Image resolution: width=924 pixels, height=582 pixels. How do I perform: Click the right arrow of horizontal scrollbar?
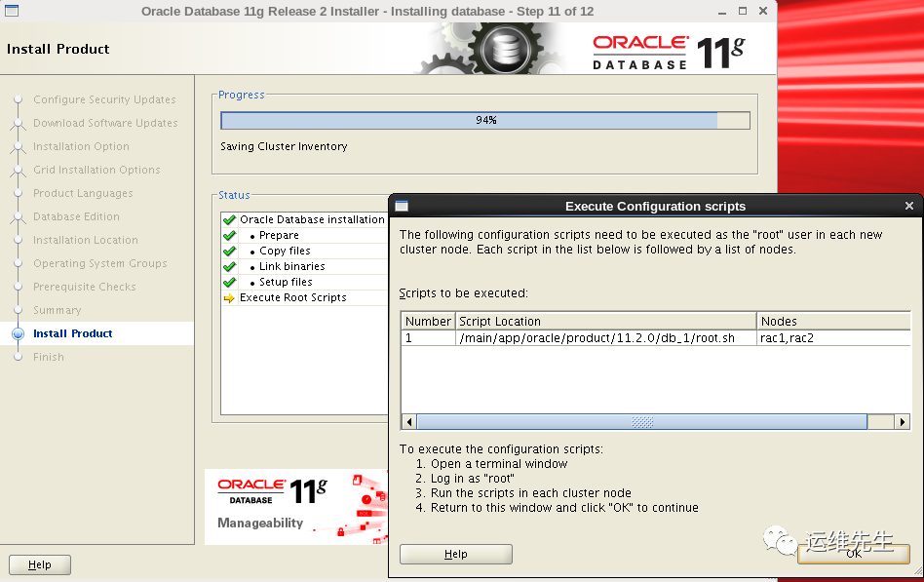(x=903, y=421)
